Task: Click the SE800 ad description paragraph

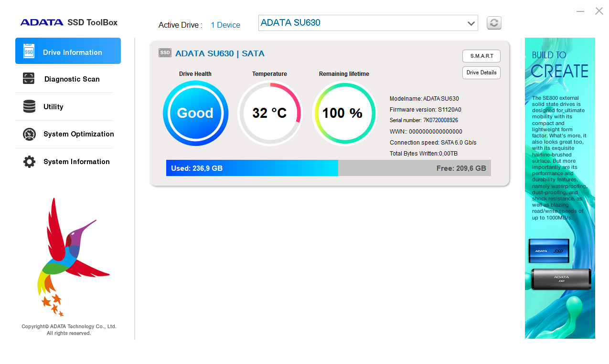Action: (x=559, y=158)
